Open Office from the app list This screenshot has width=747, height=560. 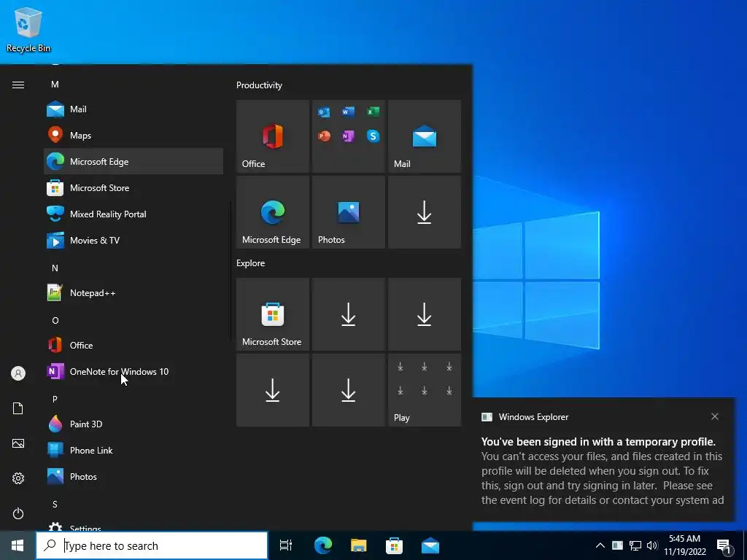pyautogui.click(x=133, y=345)
